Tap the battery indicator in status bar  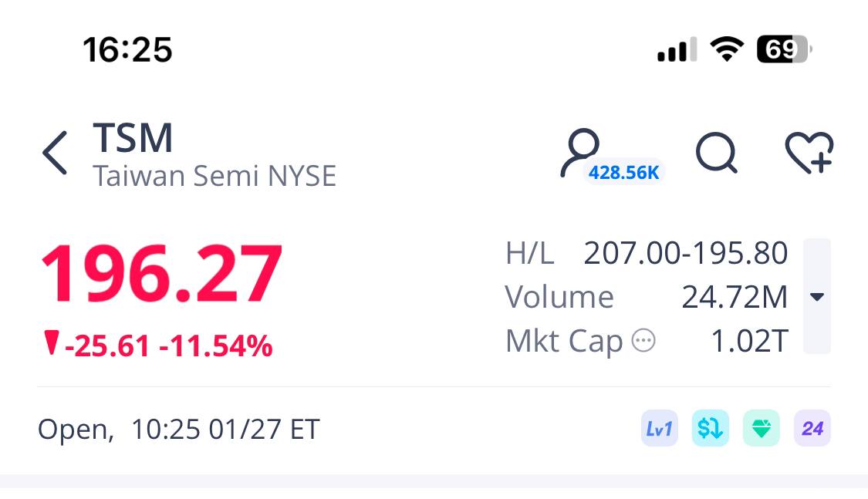coord(783,51)
